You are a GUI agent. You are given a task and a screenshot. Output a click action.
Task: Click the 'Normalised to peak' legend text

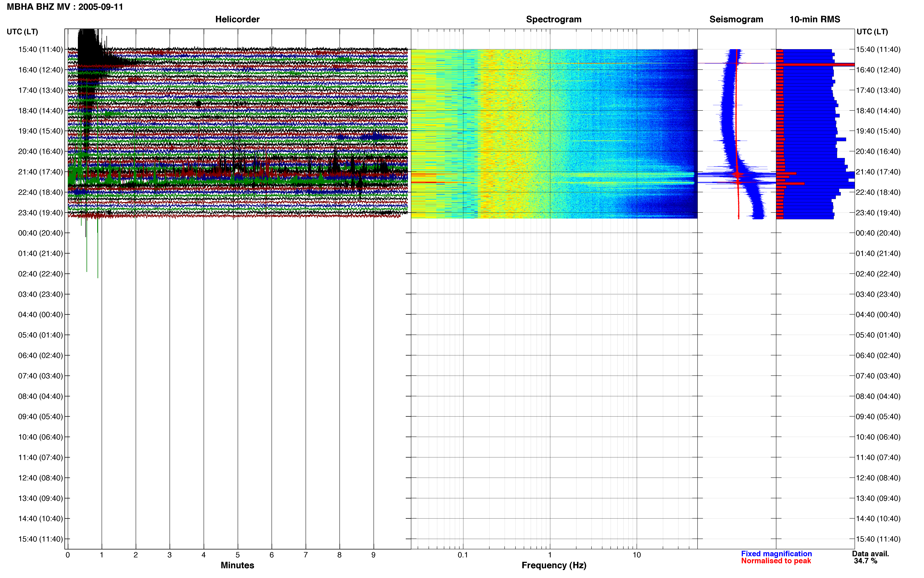[x=776, y=561]
